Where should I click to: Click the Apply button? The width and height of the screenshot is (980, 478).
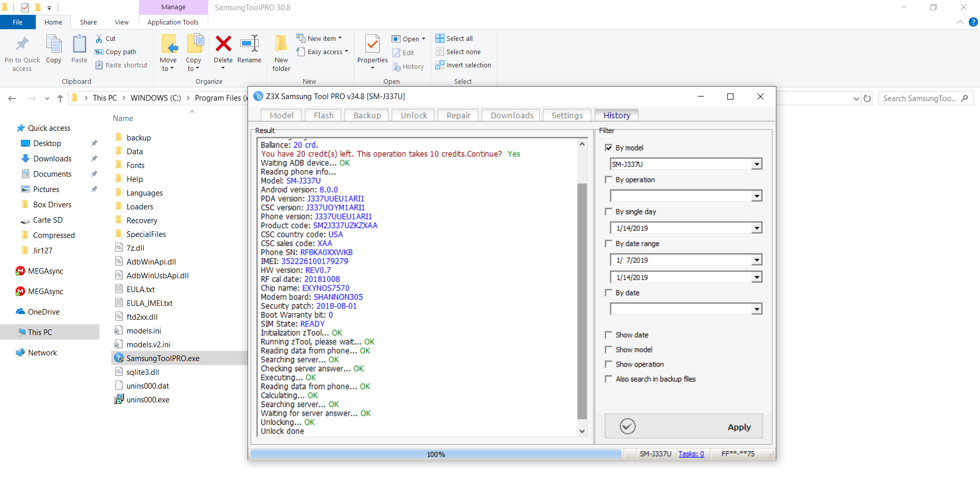click(684, 426)
